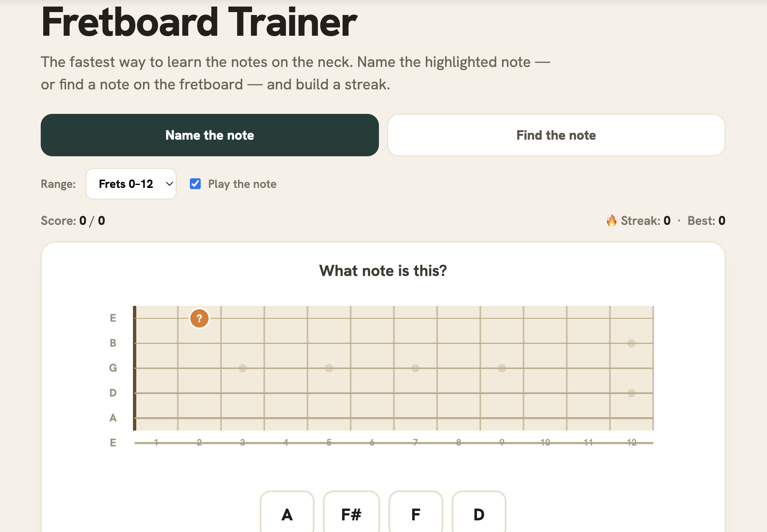This screenshot has width=767, height=532.
Task: Click the fret 5 inlay dot
Action: [x=329, y=368]
